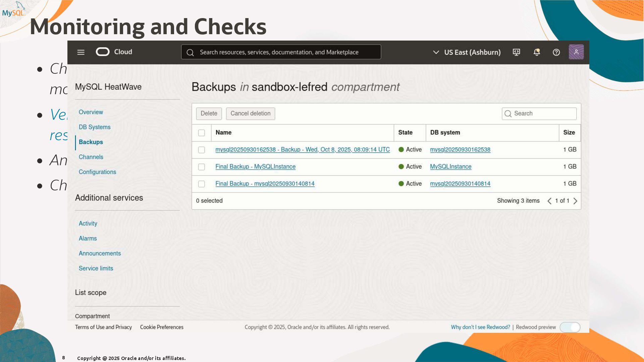Screen dimensions: 644x362
Task: Go to next page of backups
Action: point(575,201)
